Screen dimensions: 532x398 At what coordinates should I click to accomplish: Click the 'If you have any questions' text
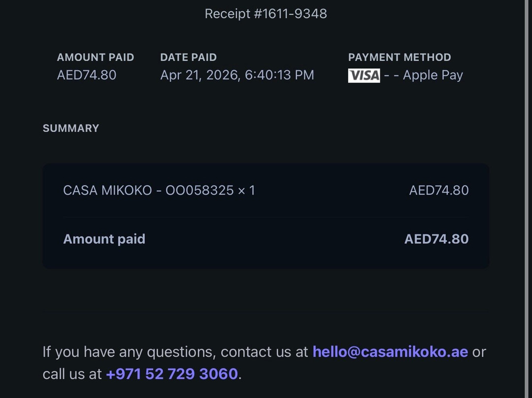coord(129,352)
